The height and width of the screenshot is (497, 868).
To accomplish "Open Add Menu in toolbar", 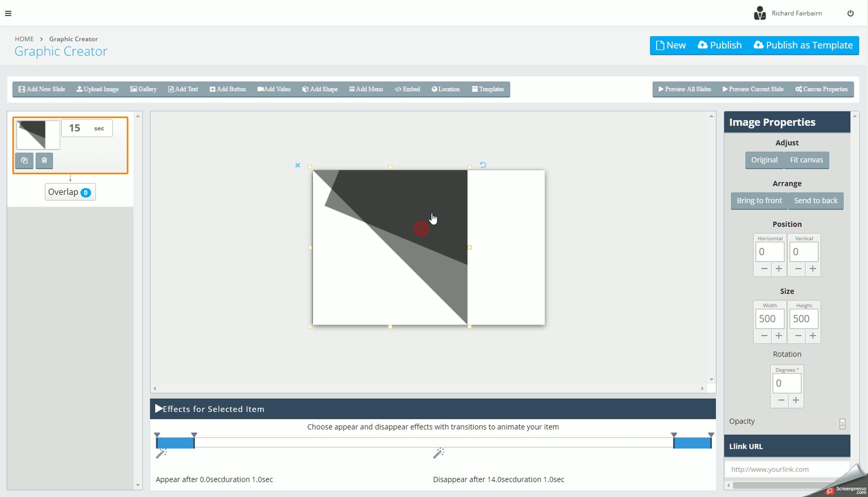I will coord(366,89).
